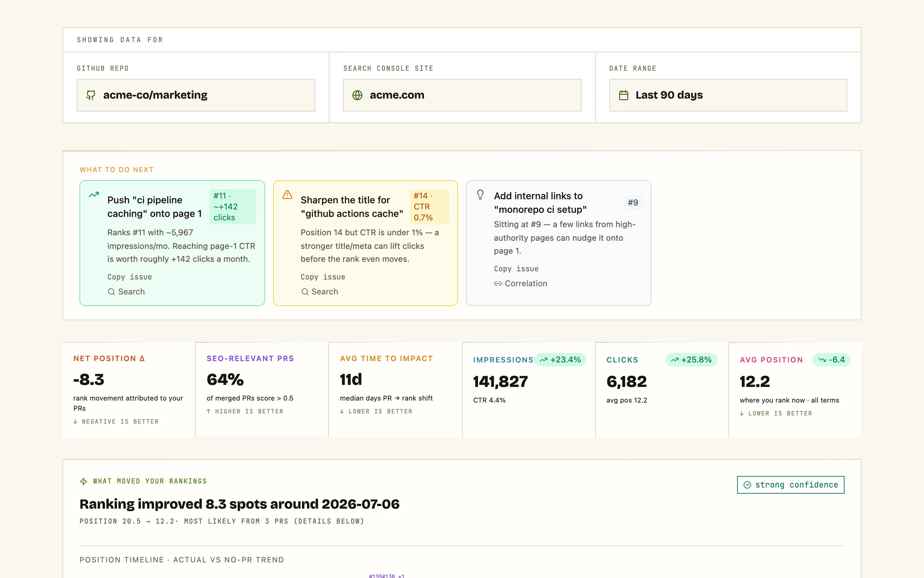This screenshot has height=578, width=924.
Task: Click the 12.2 average position value
Action: pyautogui.click(x=754, y=381)
